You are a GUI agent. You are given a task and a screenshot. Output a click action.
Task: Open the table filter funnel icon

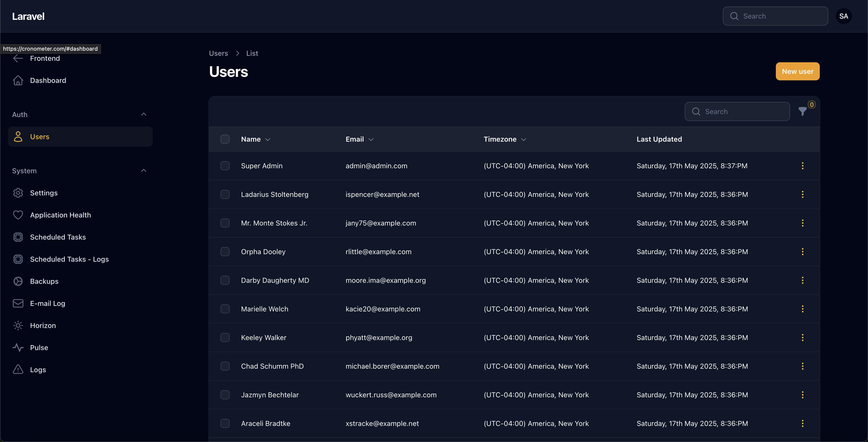pyautogui.click(x=803, y=112)
